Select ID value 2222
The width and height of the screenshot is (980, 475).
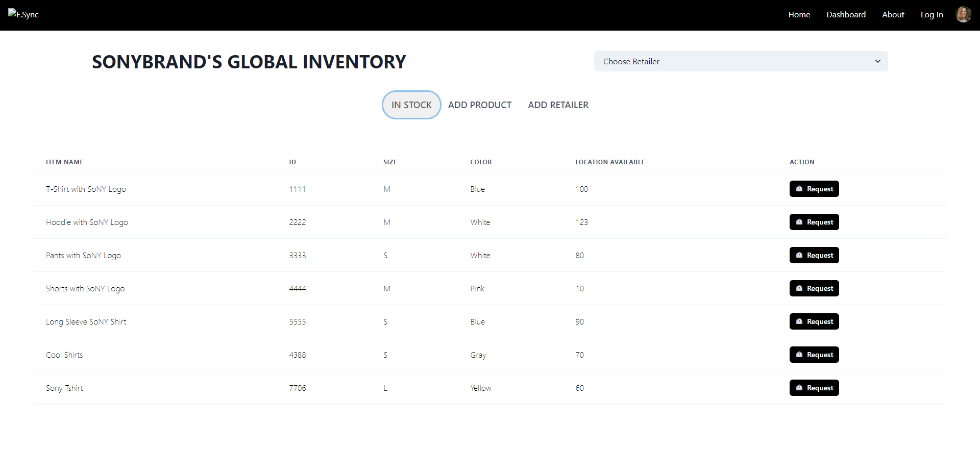pos(298,222)
